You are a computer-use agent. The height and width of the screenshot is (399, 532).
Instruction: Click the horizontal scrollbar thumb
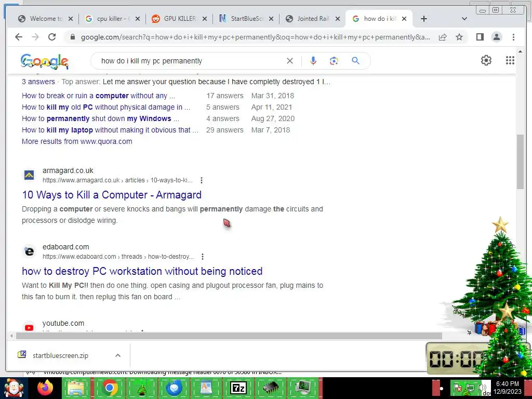pyautogui.click(x=229, y=336)
